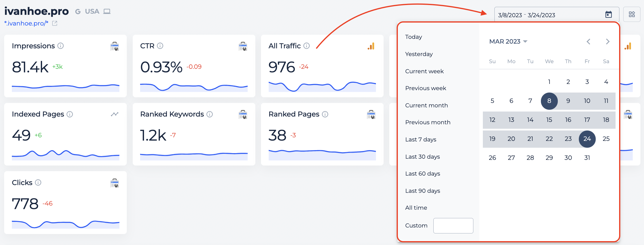
Task: Choose Previous month range
Action: (x=428, y=122)
